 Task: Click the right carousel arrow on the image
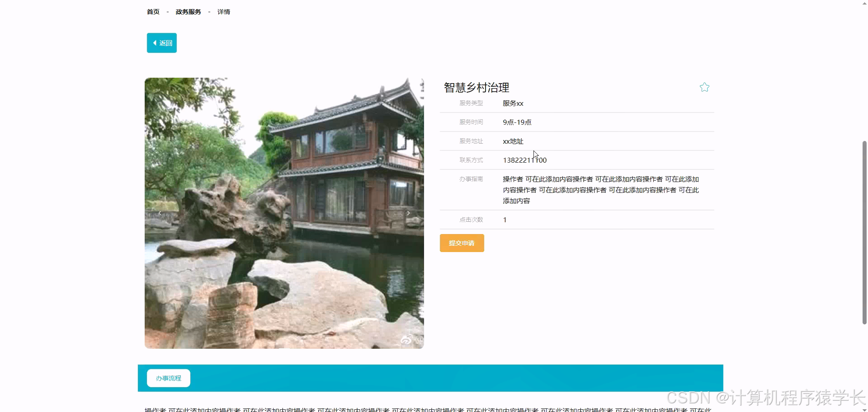click(409, 213)
